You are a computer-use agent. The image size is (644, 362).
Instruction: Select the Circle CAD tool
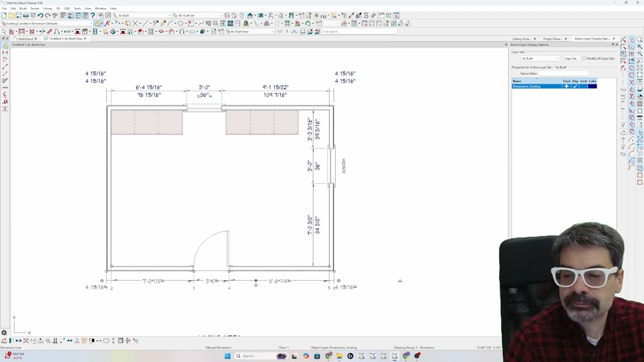(181, 23)
